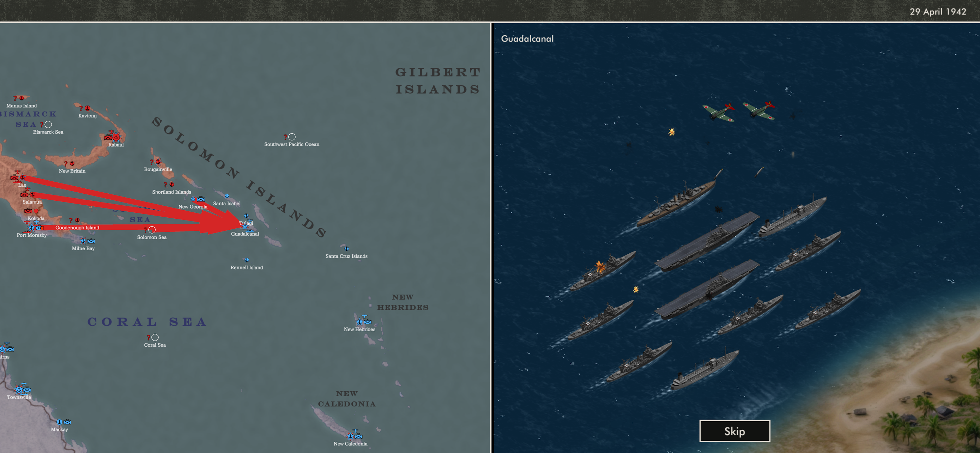The image size is (980, 453).
Task: Select the Southwest Pacific Ocean zone circle
Action: click(292, 137)
